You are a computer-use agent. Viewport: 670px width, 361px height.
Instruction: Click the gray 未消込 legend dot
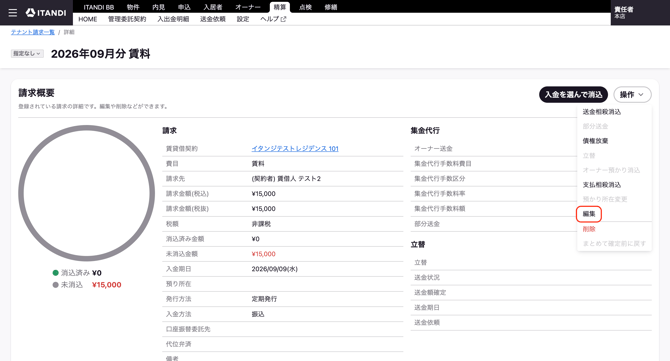56,285
